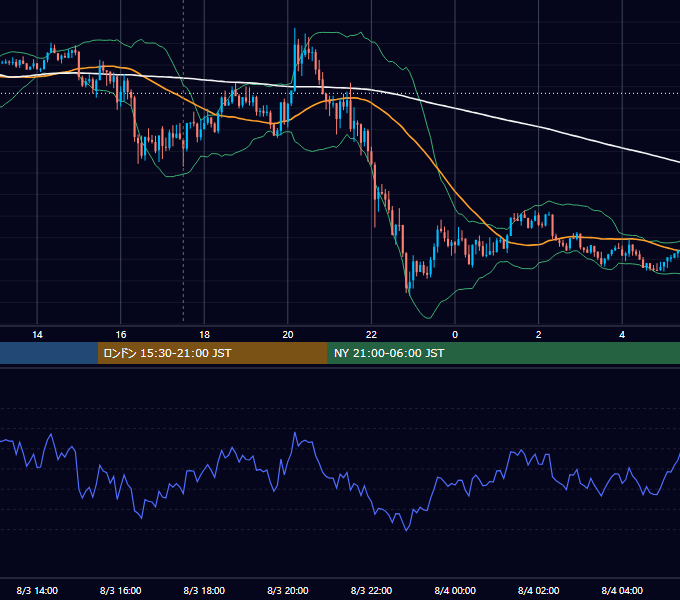Click the '8/3 18:00' date label

pos(204,590)
